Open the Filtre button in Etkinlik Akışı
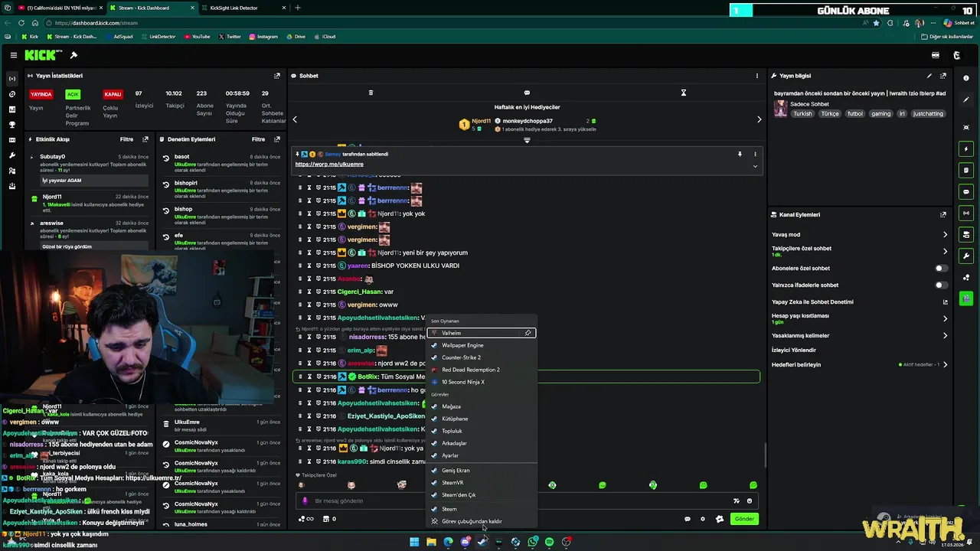980x551 pixels. point(126,139)
